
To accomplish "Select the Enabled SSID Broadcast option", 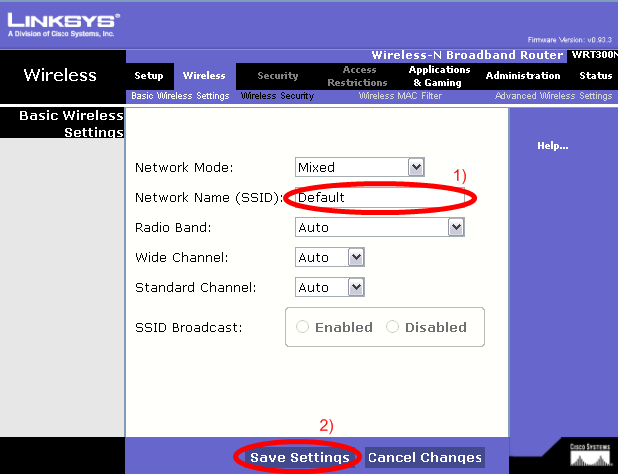I will pos(303,327).
